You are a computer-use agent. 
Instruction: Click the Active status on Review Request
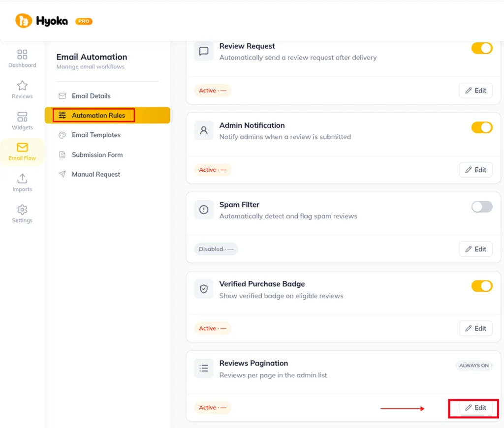(213, 91)
